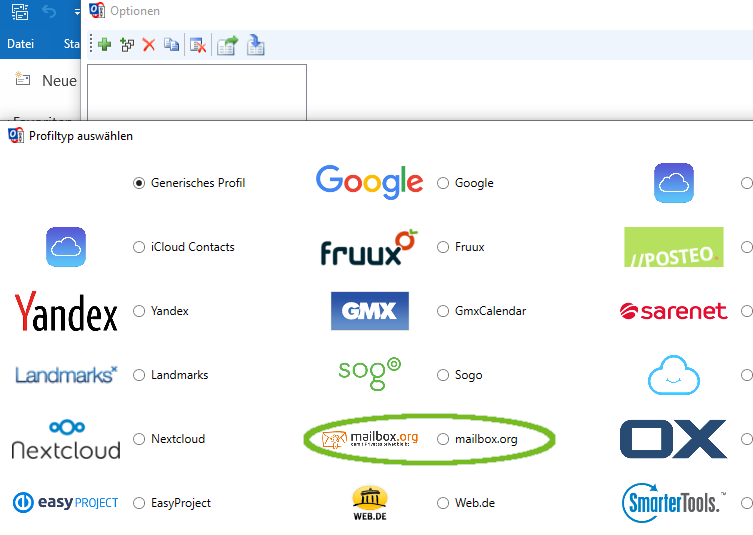The width and height of the screenshot is (753, 535).
Task: Click the colorful Google logo
Action: (369, 182)
